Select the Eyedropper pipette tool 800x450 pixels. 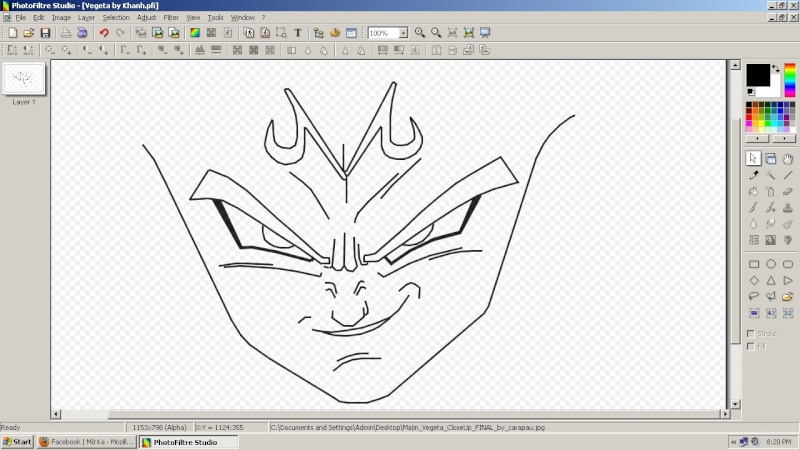point(754,175)
